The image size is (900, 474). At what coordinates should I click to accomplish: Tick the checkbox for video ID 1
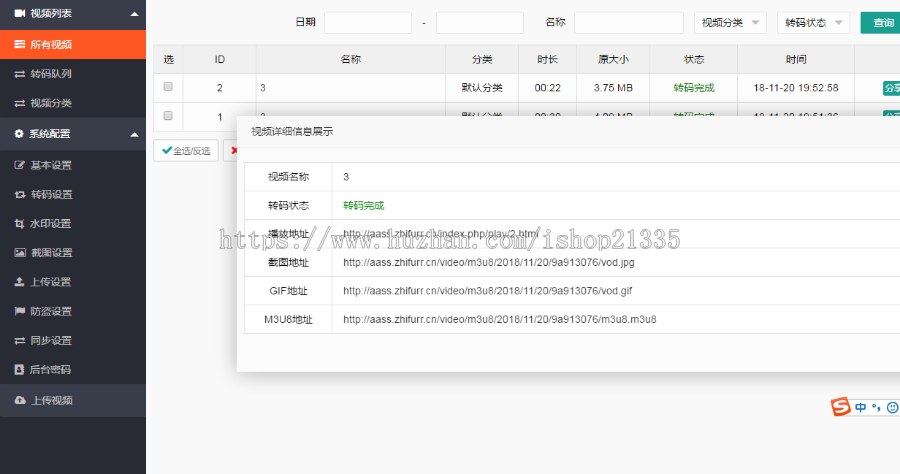(x=168, y=116)
